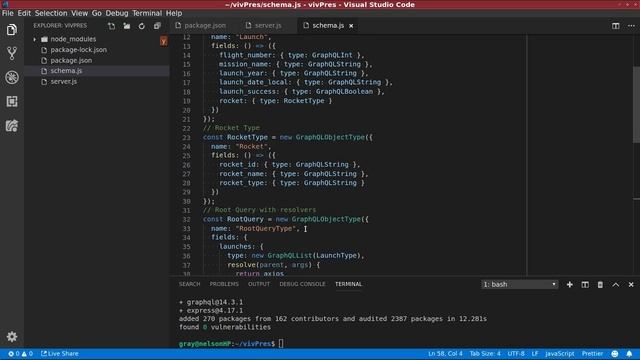Open package-lock.json in Explorer
640x360 pixels.
(78, 50)
